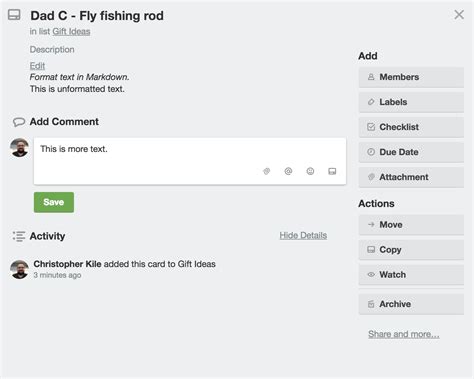
Task: Open the Due Date picker
Action: click(x=411, y=152)
